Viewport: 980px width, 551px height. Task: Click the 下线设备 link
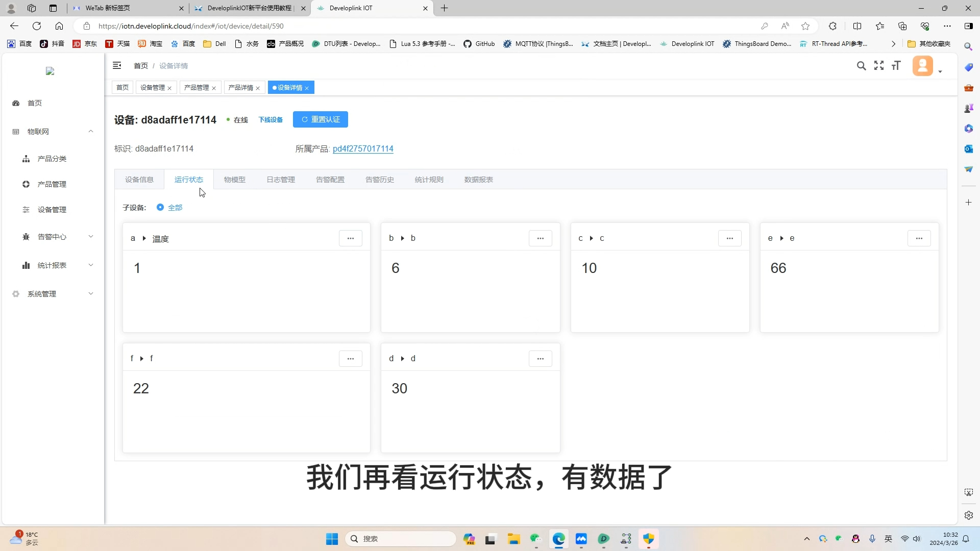coord(271,120)
